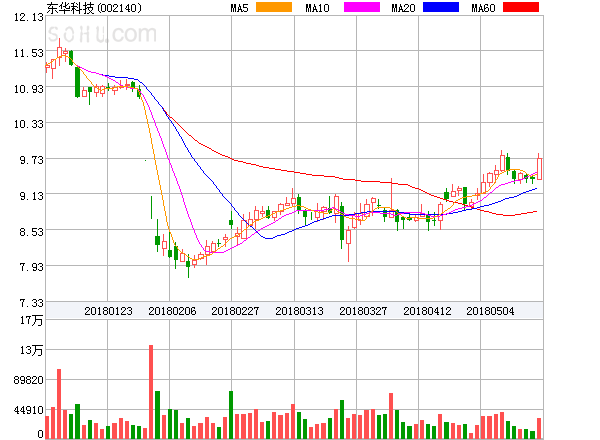Image resolution: width=600 pixels, height=440 pixels.
Task: Click the MA5 legend label
Action: point(239,8)
